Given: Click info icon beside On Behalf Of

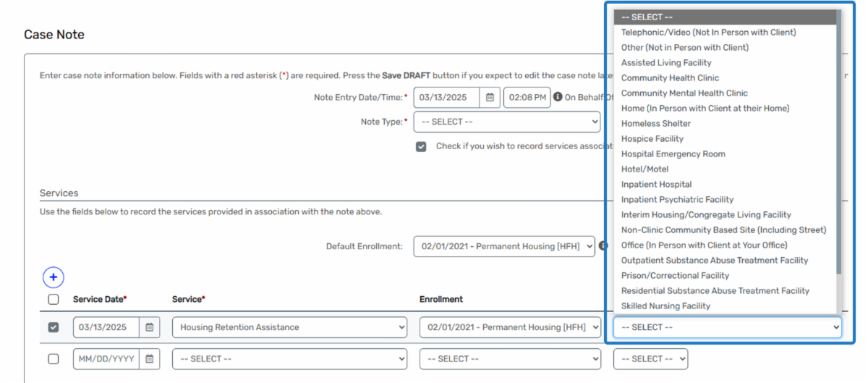Looking at the screenshot, I should click(558, 97).
